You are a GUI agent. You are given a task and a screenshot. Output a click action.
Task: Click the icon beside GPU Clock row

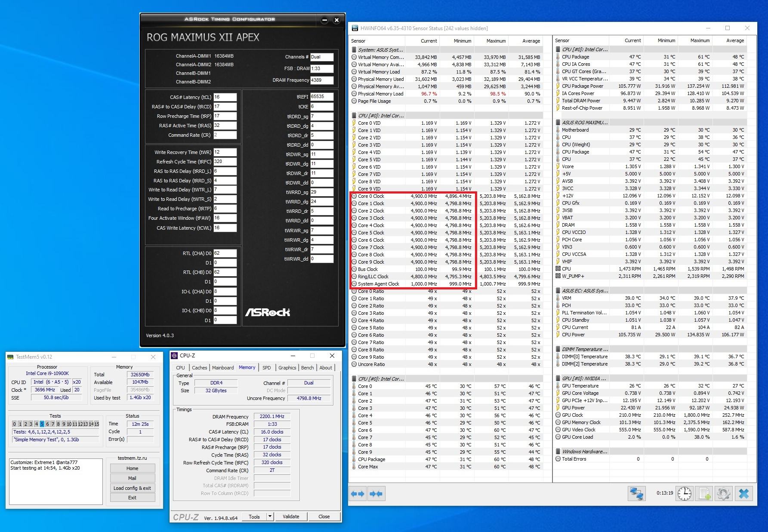tap(558, 415)
